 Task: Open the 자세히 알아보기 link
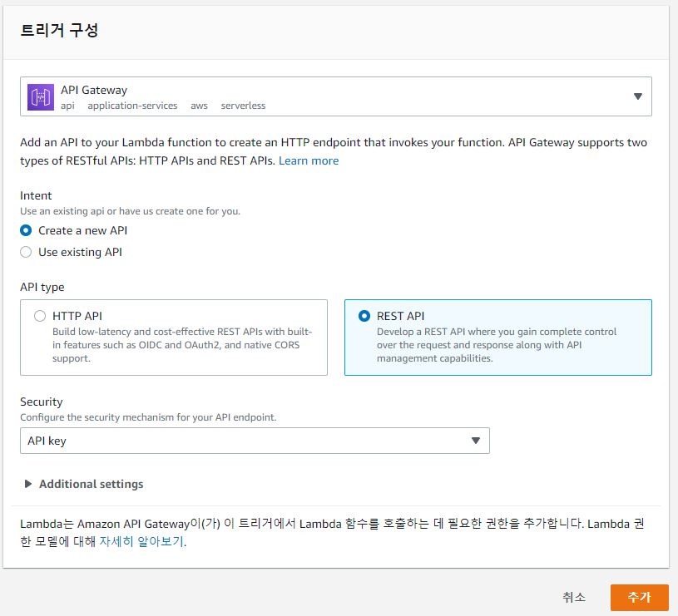[141, 541]
